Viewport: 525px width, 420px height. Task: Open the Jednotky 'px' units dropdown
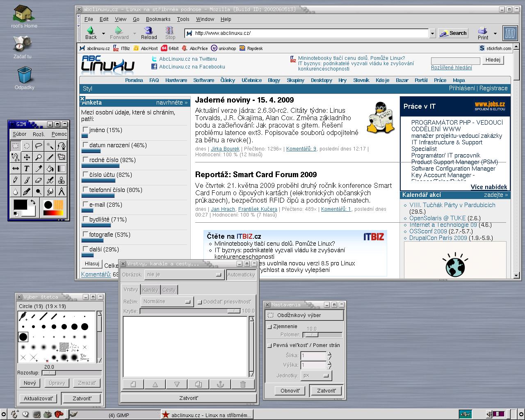coord(316,375)
